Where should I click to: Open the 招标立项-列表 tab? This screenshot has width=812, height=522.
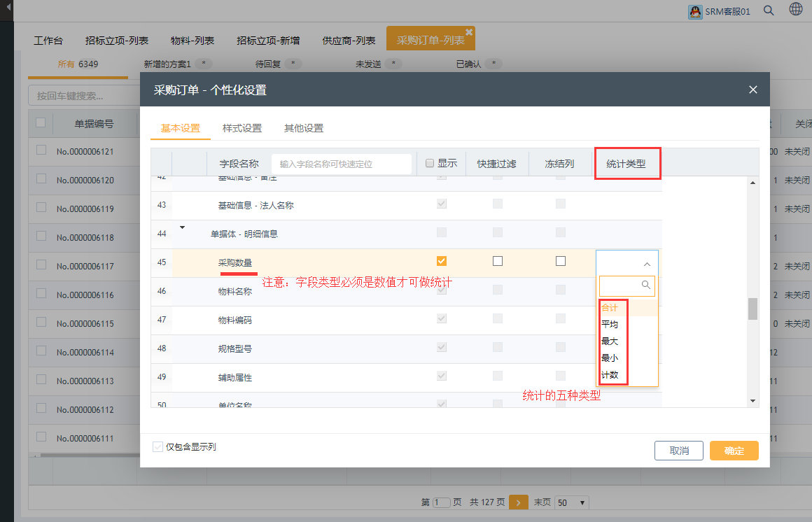tap(116, 41)
